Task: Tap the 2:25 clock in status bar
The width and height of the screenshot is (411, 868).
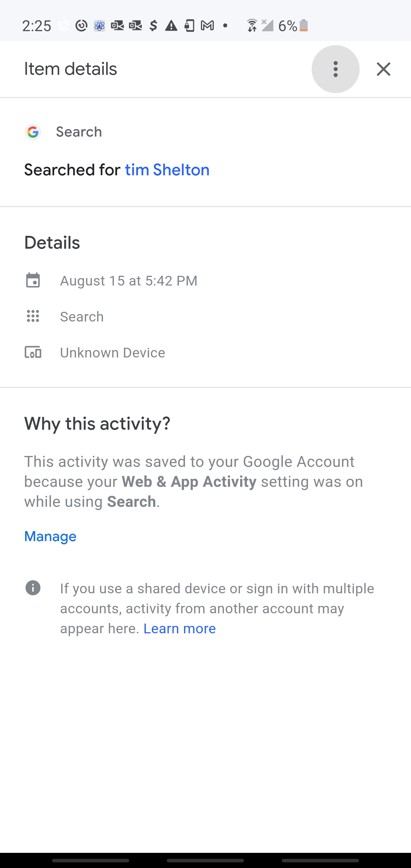Action: 36,26
